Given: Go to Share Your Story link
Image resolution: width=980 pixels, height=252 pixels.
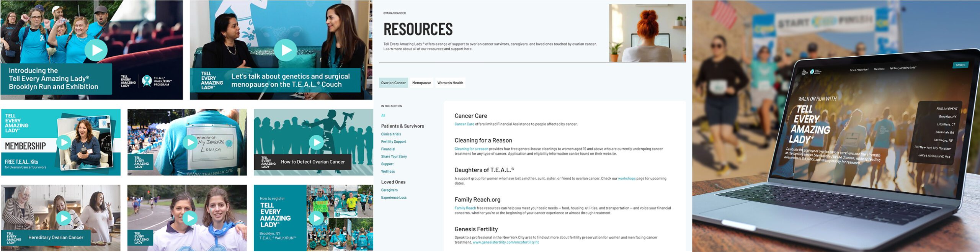Looking at the screenshot, I should coord(394,157).
